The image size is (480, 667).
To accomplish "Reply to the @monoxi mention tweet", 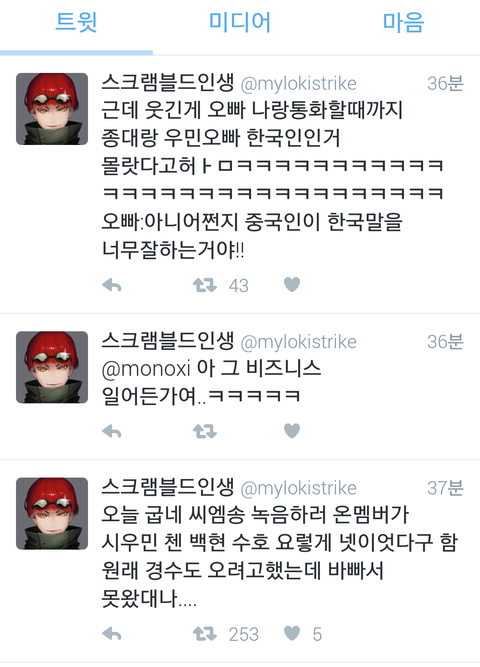I will (112, 431).
